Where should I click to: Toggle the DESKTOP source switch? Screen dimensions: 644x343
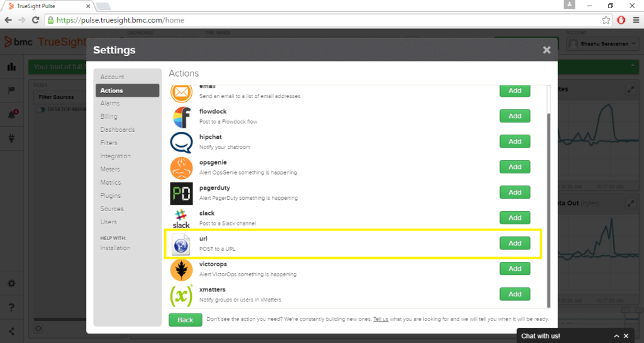tap(40, 110)
